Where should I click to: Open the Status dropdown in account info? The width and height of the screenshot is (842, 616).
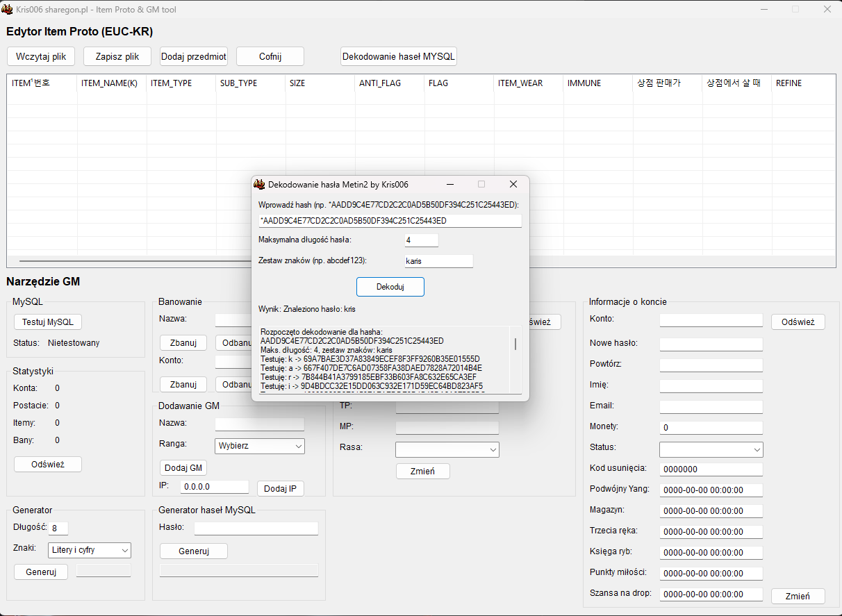click(711, 450)
